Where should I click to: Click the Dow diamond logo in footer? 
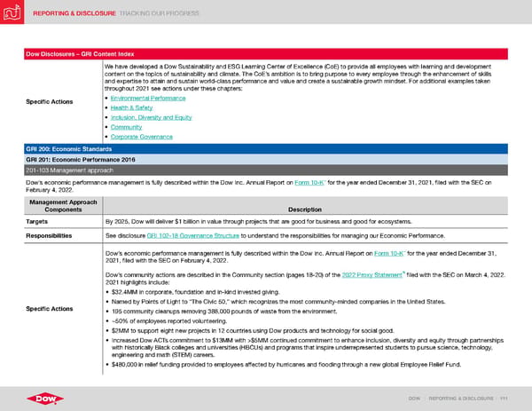coord(45,399)
